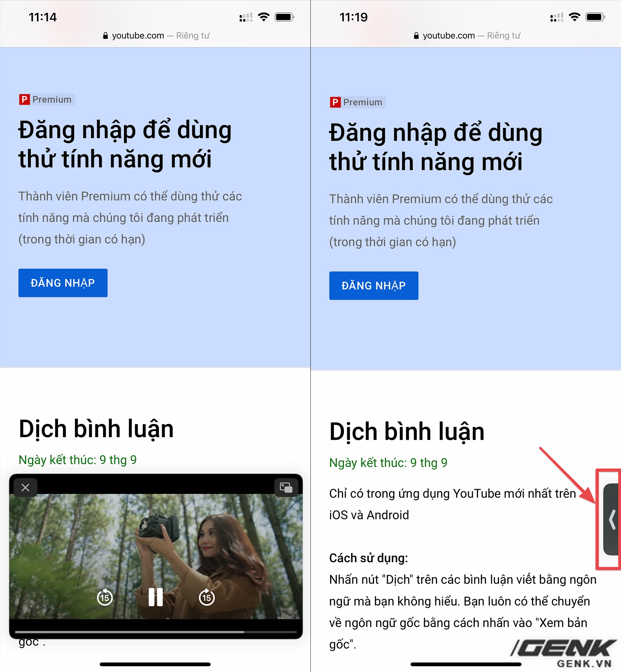
Task: Expand the hidden video via chevron tab
Action: (x=611, y=520)
